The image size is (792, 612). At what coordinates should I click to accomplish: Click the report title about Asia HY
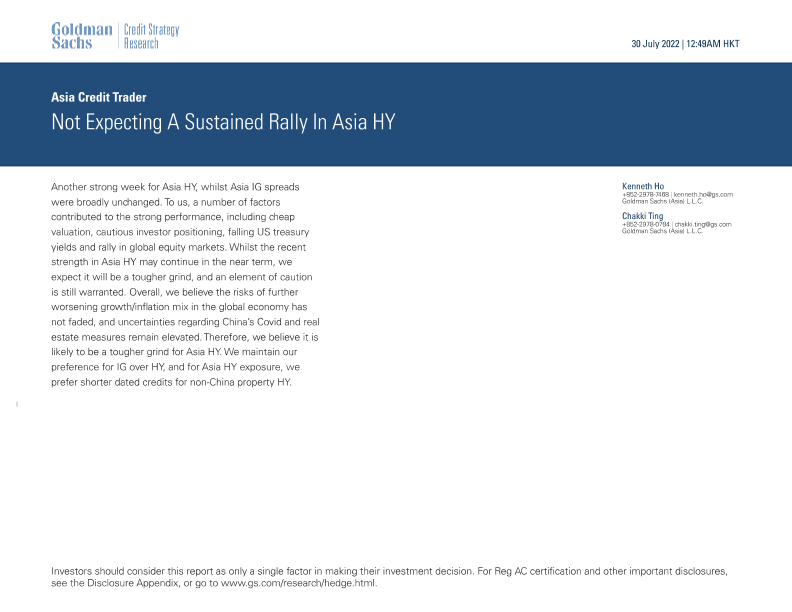pyautogui.click(x=223, y=123)
